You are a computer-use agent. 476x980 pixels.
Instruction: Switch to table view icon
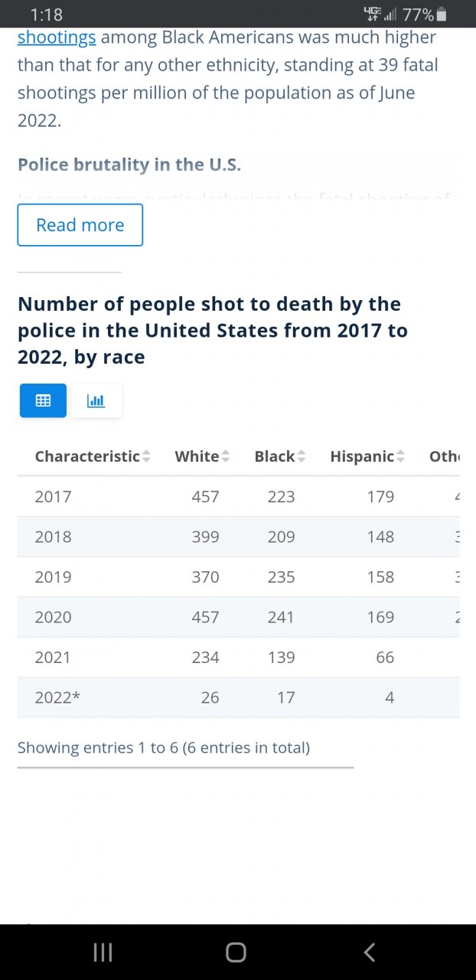point(43,400)
